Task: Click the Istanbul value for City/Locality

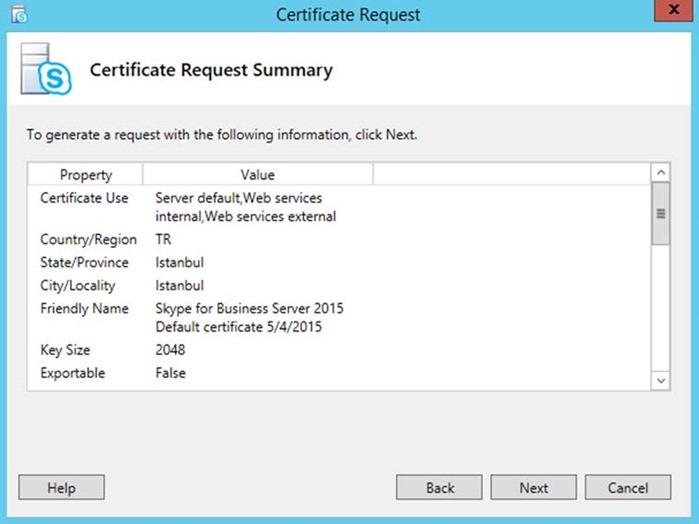Action: pos(179,285)
